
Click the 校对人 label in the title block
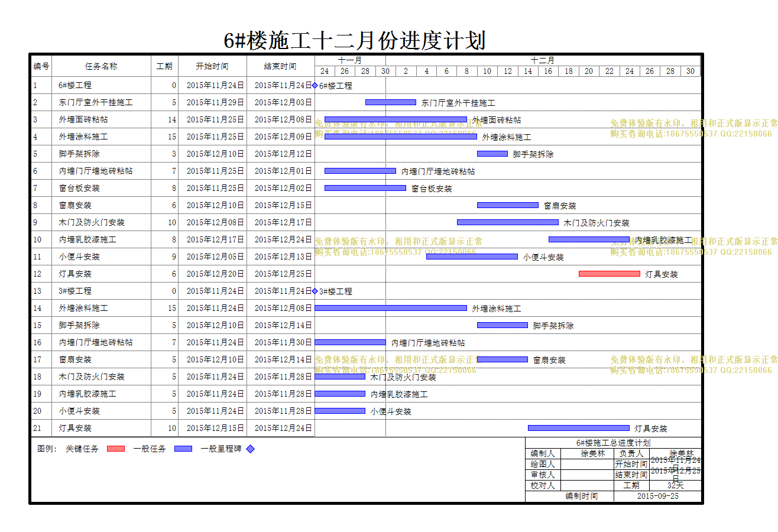543,485
